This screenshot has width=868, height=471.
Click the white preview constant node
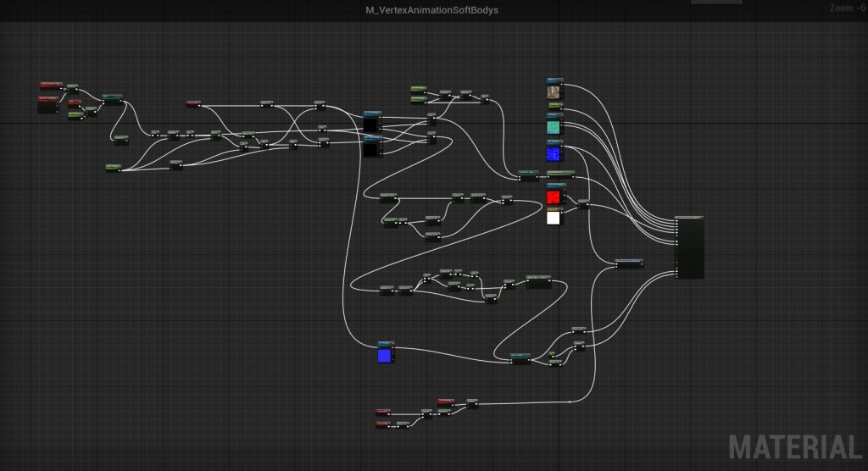click(554, 218)
